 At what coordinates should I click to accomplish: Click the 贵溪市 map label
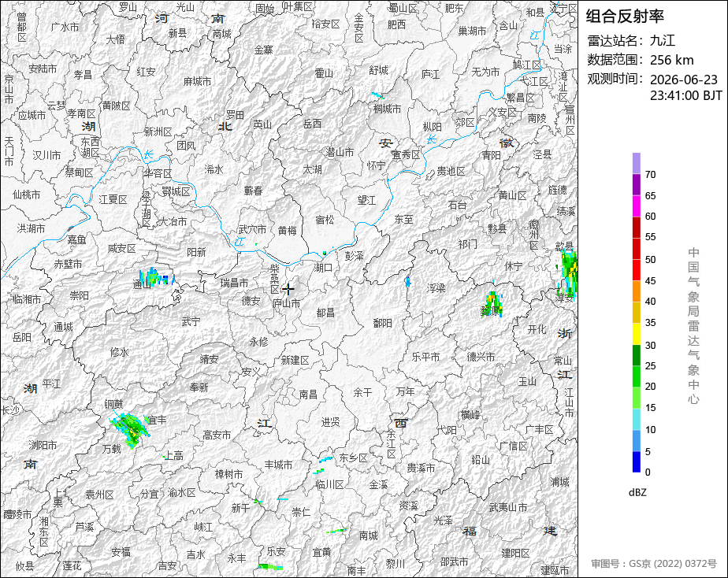421,468
